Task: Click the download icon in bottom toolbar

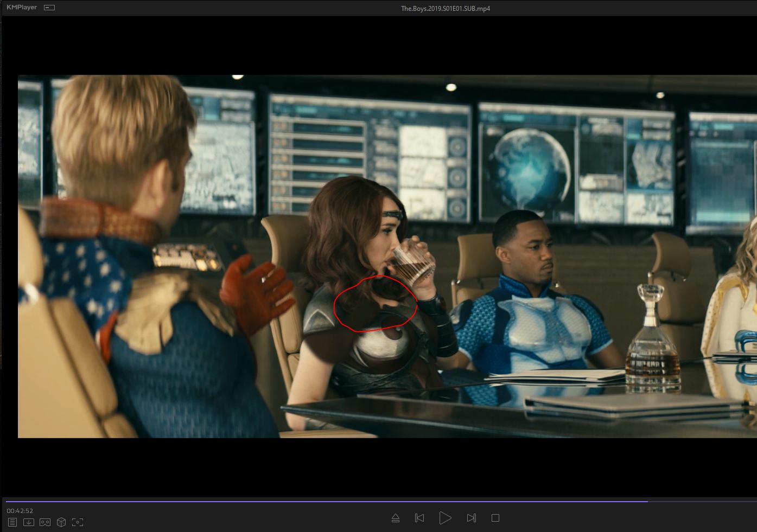Action: [29, 522]
